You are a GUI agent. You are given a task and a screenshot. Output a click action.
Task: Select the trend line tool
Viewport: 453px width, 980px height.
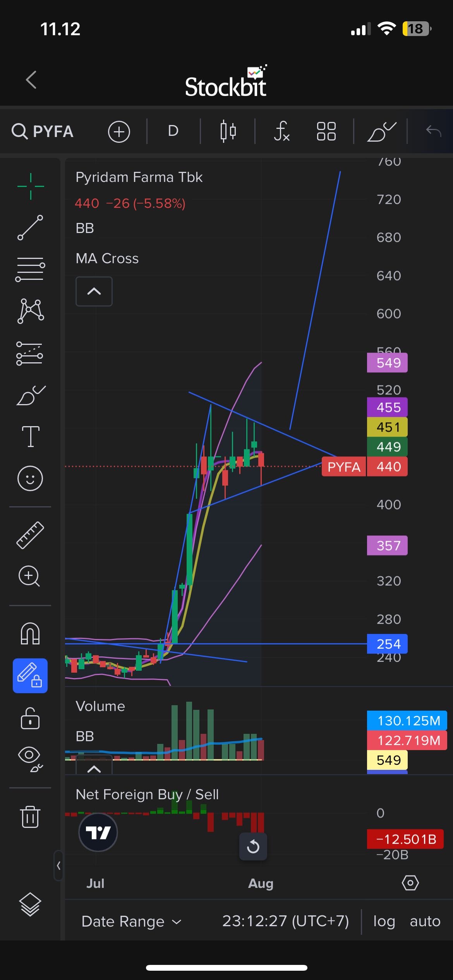tap(30, 228)
